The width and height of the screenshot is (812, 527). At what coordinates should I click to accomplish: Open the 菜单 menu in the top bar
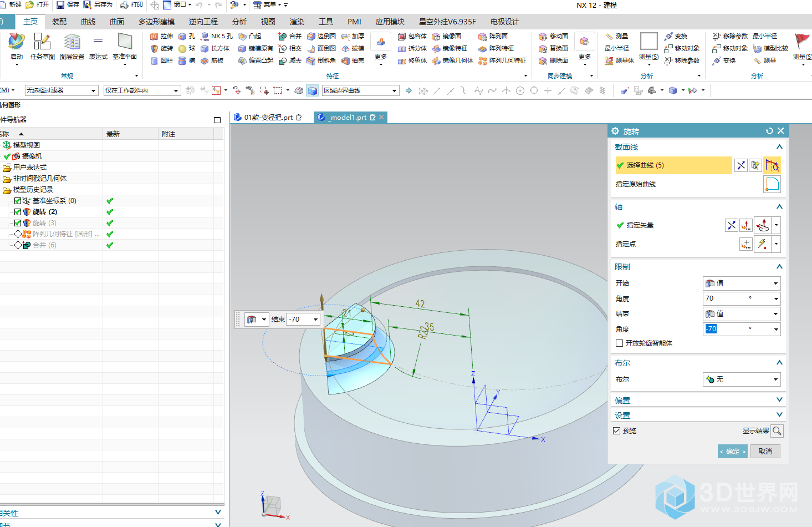270,4
